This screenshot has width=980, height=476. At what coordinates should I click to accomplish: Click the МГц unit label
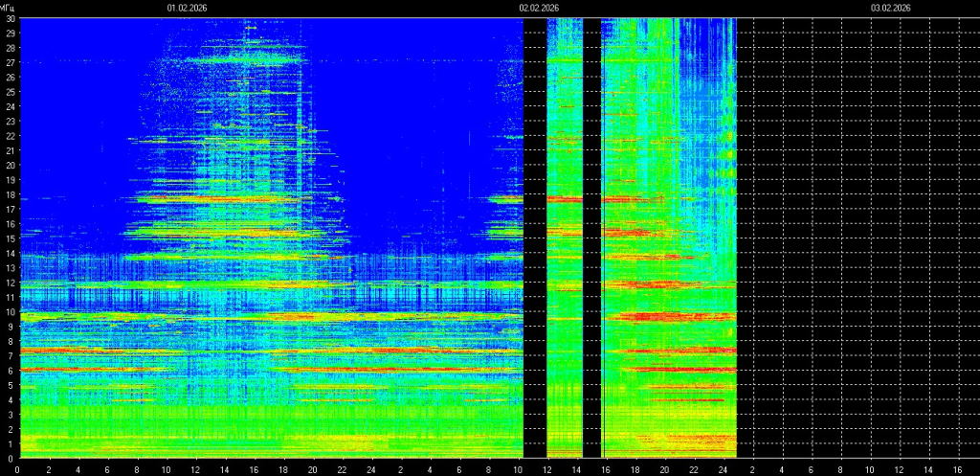[9, 8]
